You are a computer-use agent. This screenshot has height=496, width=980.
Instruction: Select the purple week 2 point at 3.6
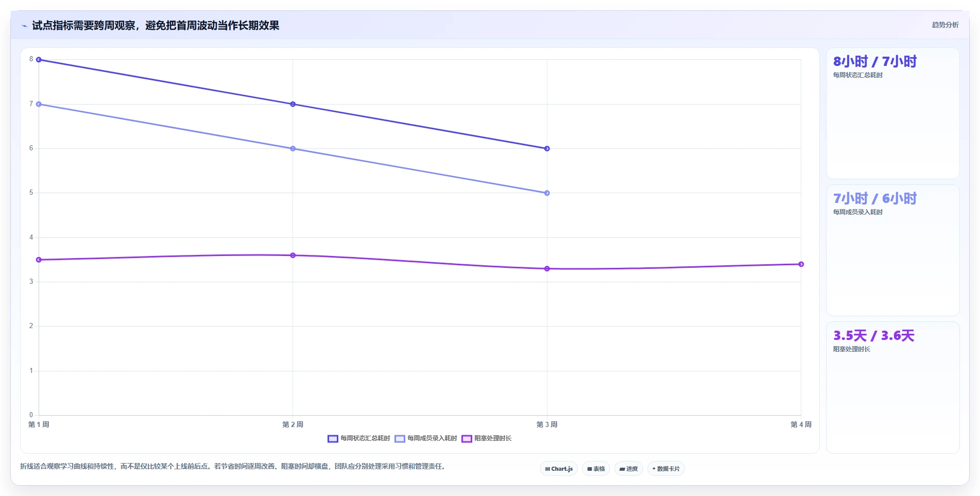coord(293,255)
